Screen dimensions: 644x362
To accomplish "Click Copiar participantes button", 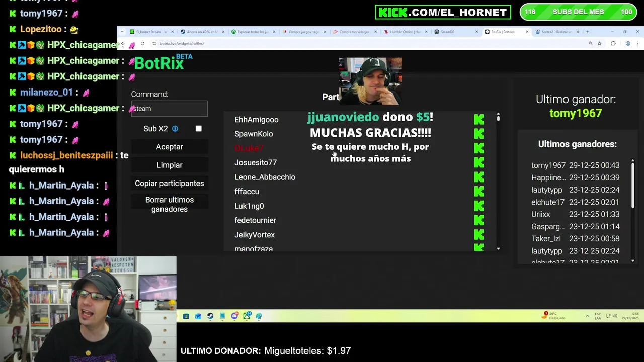I will click(x=170, y=184).
